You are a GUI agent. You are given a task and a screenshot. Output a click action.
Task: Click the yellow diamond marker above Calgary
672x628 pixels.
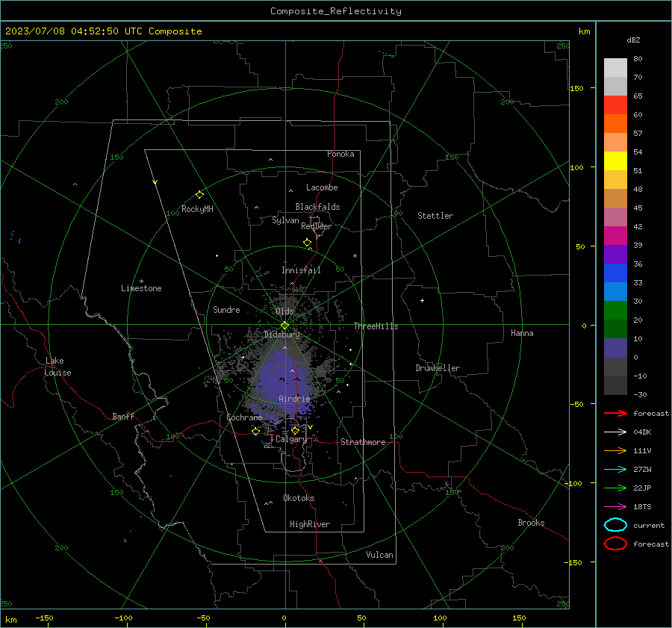click(x=295, y=430)
